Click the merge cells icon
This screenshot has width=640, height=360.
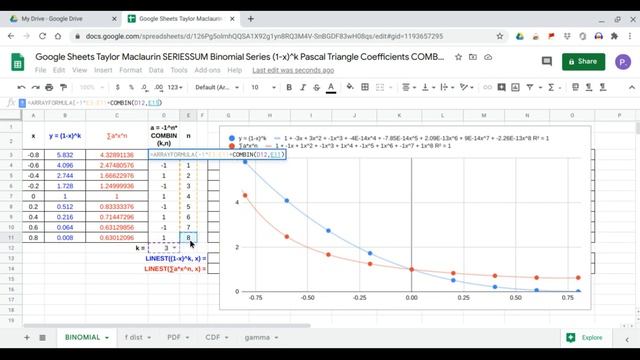(380, 87)
